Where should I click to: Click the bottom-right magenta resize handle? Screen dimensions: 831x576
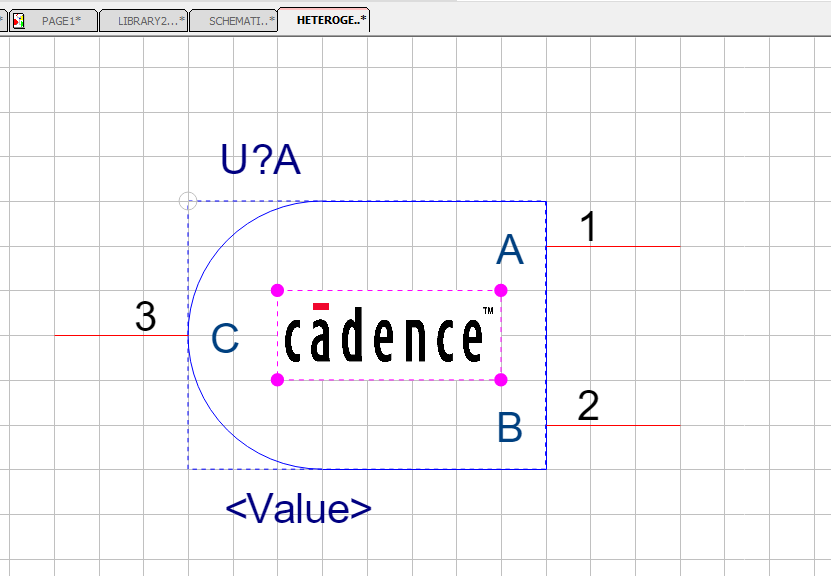coord(501,379)
